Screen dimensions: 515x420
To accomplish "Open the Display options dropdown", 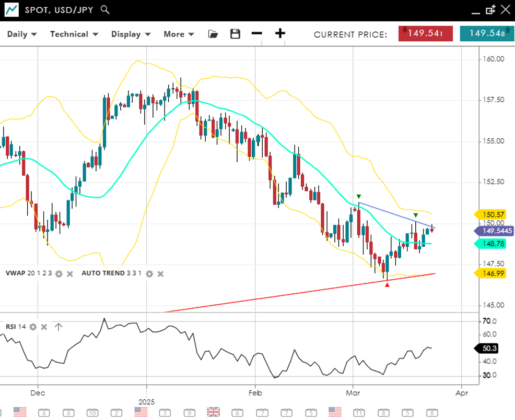I will (131, 34).
